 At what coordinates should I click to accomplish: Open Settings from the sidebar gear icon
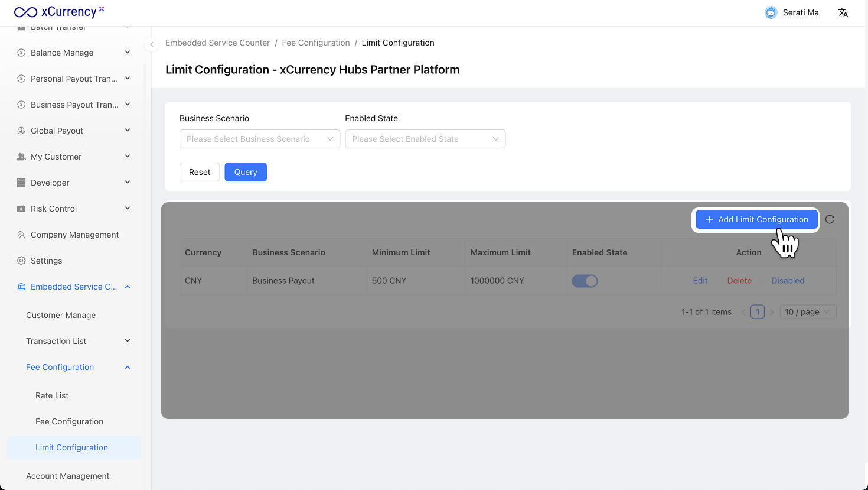click(21, 261)
